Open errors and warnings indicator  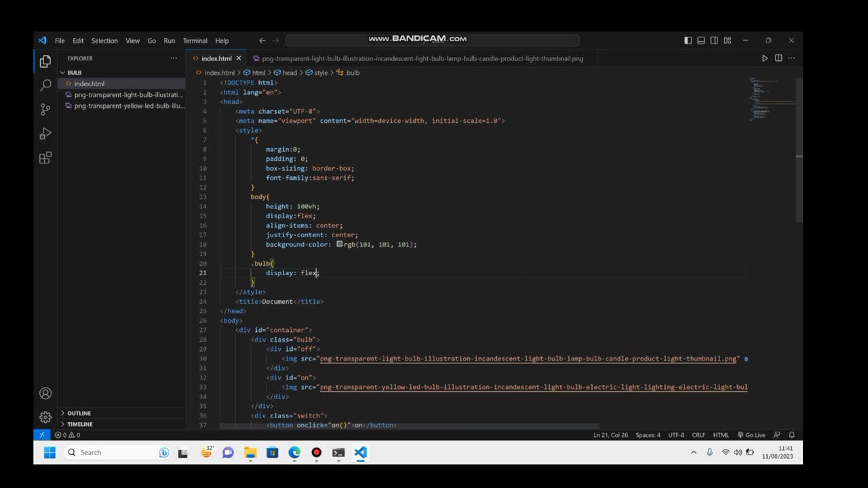pos(67,435)
